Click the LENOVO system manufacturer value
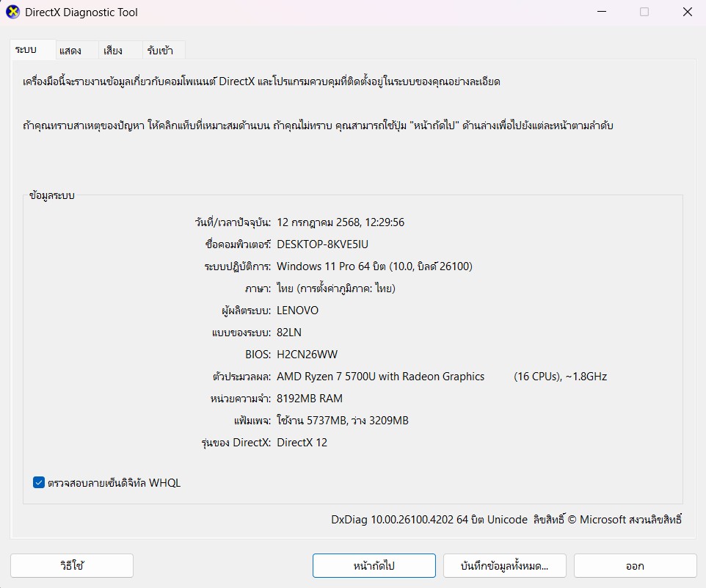Image resolution: width=706 pixels, height=588 pixels. pyautogui.click(x=297, y=311)
